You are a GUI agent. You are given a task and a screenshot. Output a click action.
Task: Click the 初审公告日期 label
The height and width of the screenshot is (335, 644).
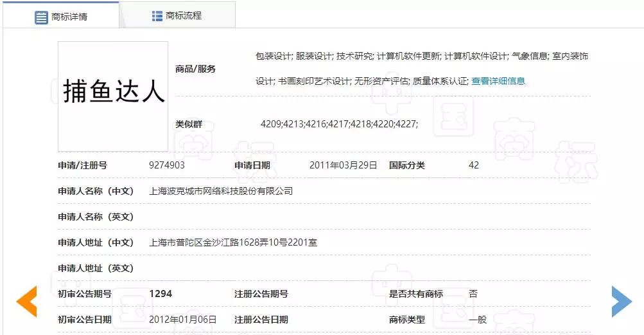(85, 320)
